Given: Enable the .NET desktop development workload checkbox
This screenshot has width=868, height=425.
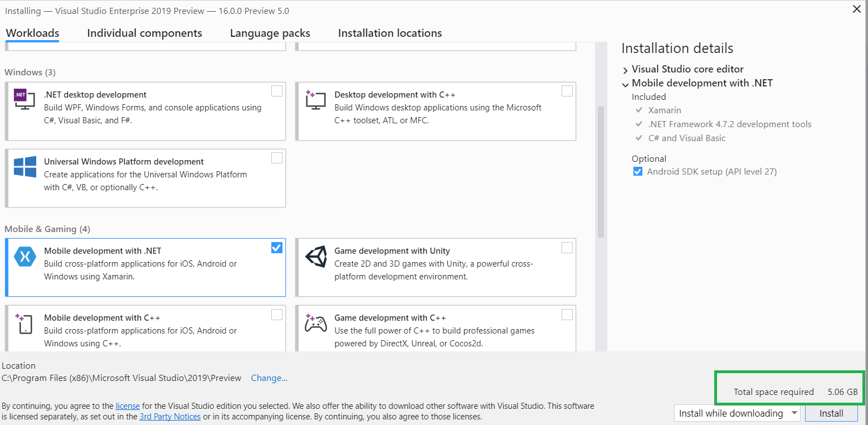Looking at the screenshot, I should click(x=277, y=91).
